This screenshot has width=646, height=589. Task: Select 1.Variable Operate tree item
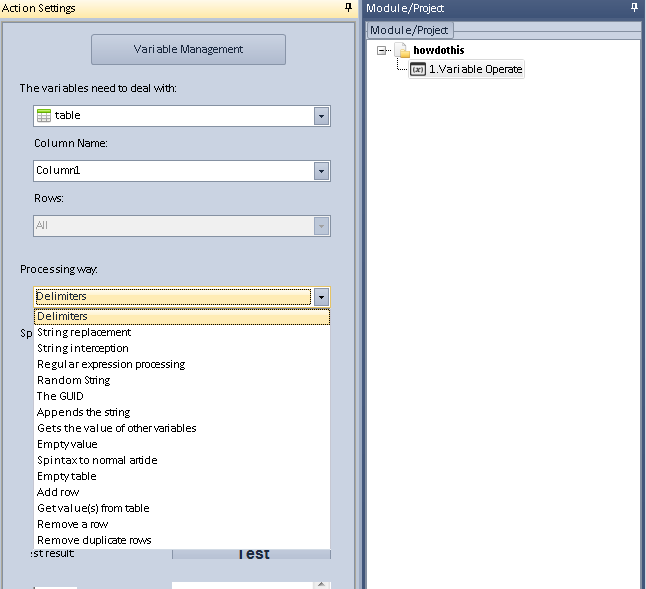tap(475, 69)
